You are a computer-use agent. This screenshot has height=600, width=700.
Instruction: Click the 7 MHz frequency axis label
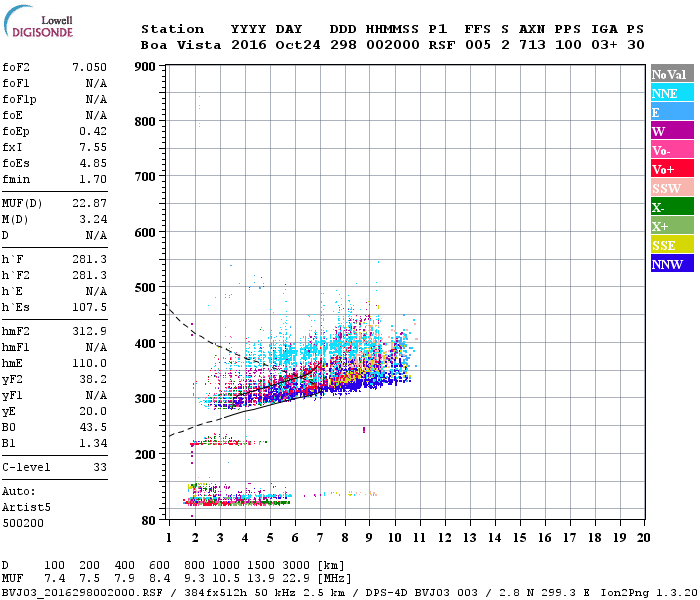320,538
